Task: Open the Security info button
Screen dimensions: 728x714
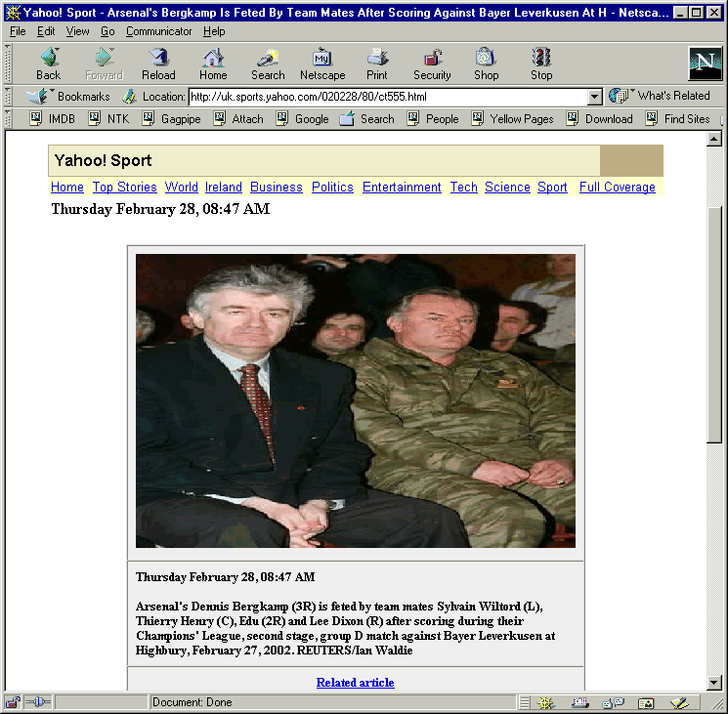Action: click(432, 64)
